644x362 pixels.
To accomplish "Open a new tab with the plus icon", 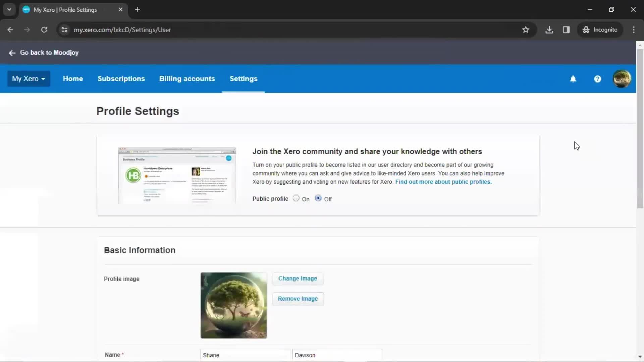I will tap(138, 10).
